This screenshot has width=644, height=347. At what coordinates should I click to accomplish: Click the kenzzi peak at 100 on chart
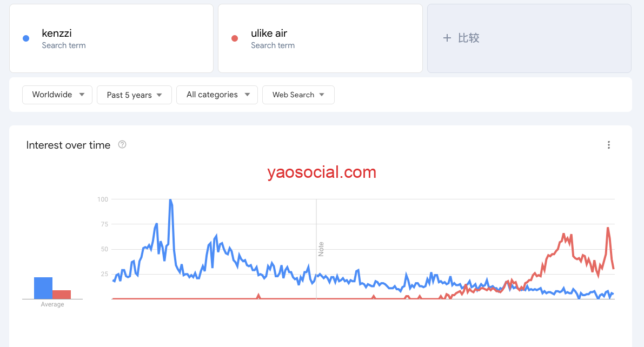(x=170, y=200)
